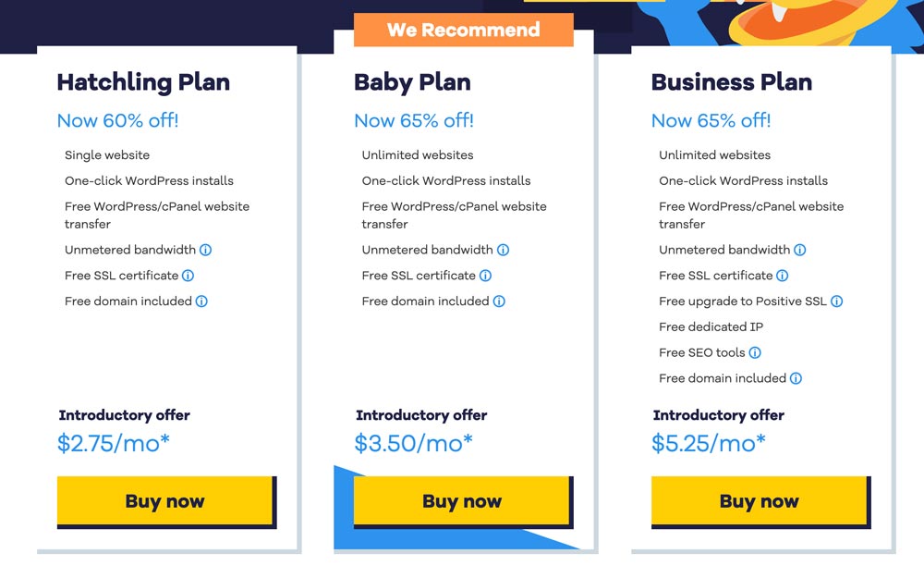Click info icon beside Hatchling Free domain included

pos(201,301)
